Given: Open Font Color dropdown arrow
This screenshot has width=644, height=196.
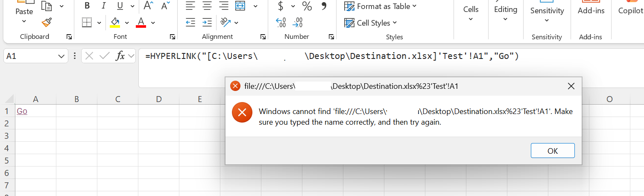Looking at the screenshot, I should point(153,22).
